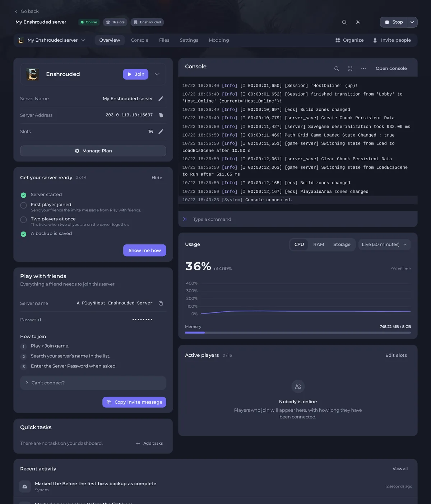Expand the Can't connect? section
Viewport: 431px width, 504px height.
click(x=93, y=383)
